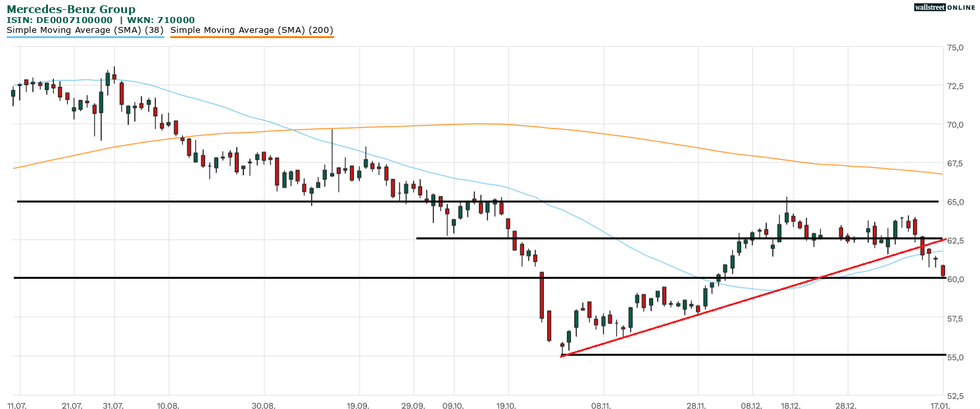Image resolution: width=980 pixels, height=409 pixels.
Task: Click the Mercedes-Benz Group chart title
Action: point(71,9)
